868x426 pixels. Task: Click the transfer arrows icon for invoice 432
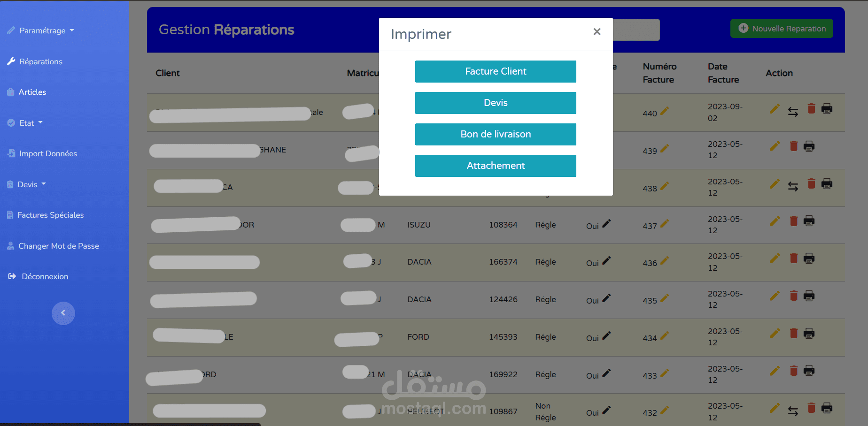tap(793, 411)
